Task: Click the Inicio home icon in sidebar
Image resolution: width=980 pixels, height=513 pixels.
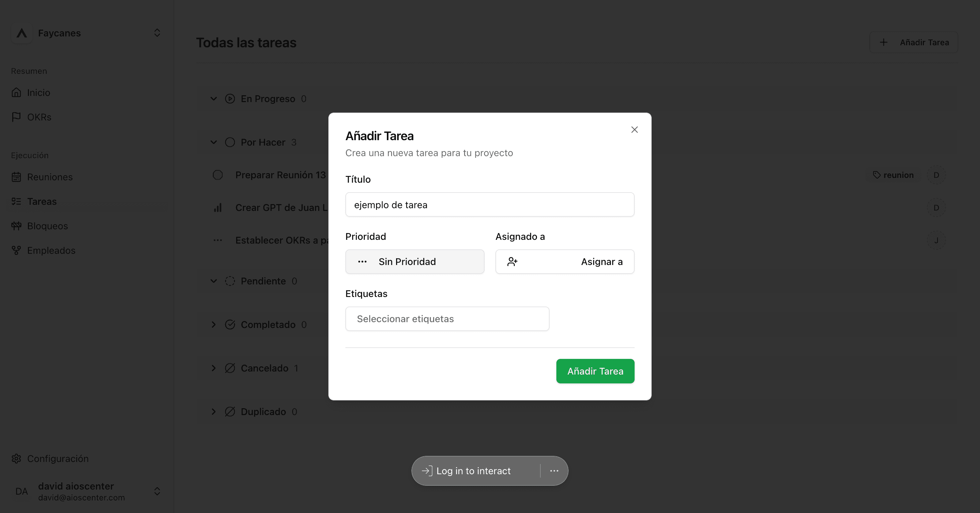Action: click(x=16, y=93)
